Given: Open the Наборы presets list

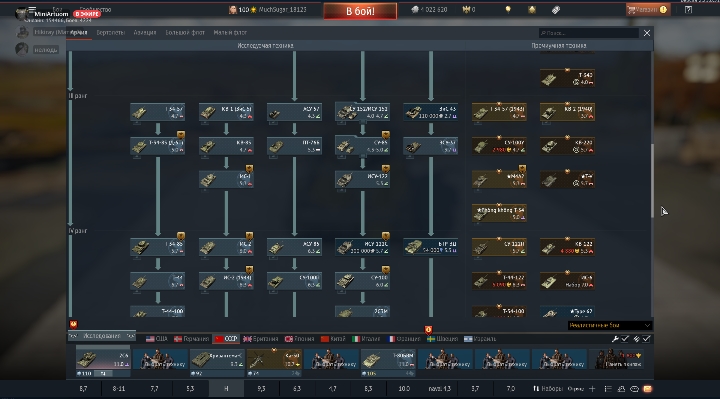Looking at the screenshot, I should (x=548, y=389).
